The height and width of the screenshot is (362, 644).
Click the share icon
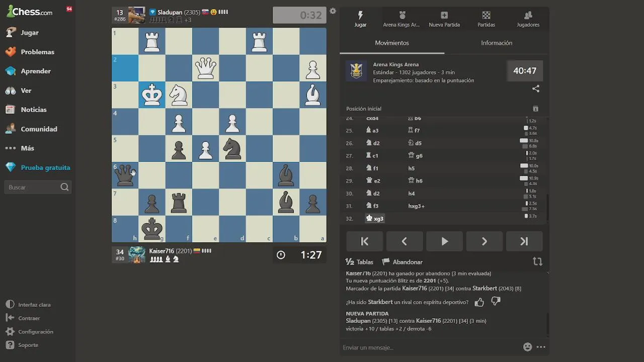pos(536,88)
